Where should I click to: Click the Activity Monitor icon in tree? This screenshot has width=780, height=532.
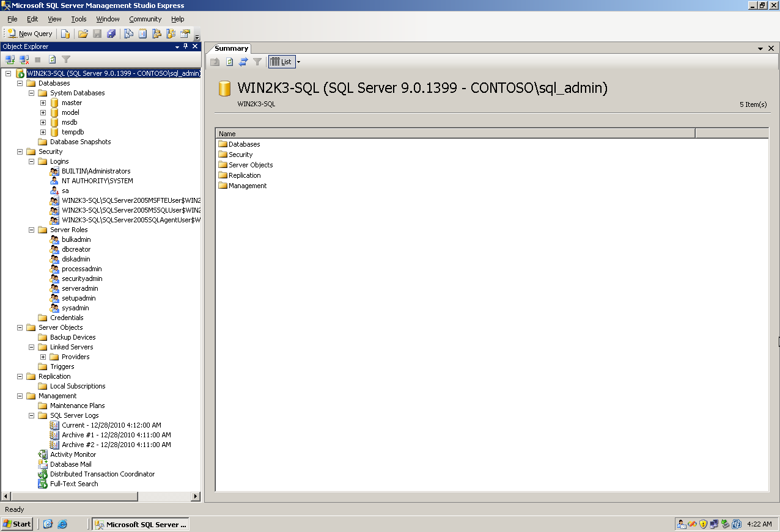43,454
